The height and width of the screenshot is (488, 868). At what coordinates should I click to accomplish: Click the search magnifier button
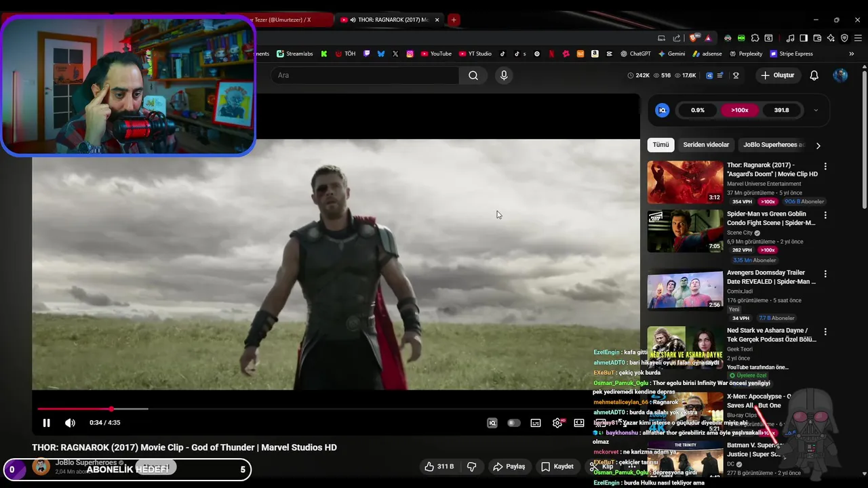[473, 75]
